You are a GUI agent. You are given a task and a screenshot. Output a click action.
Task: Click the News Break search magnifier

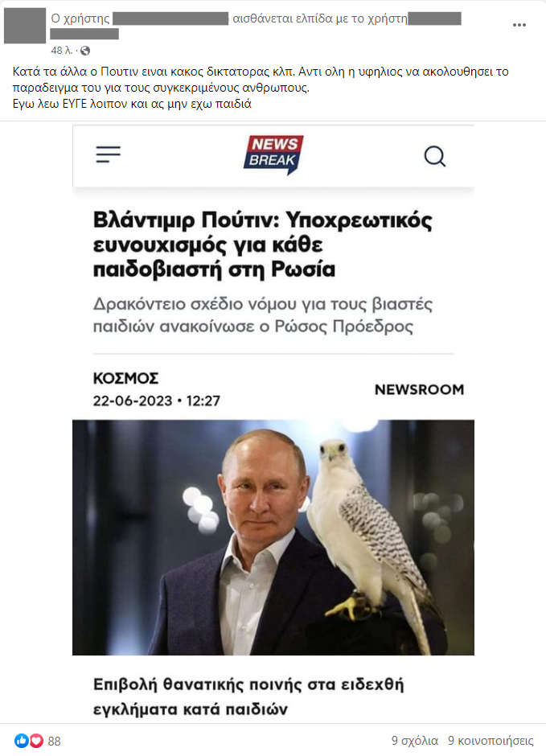[435, 156]
